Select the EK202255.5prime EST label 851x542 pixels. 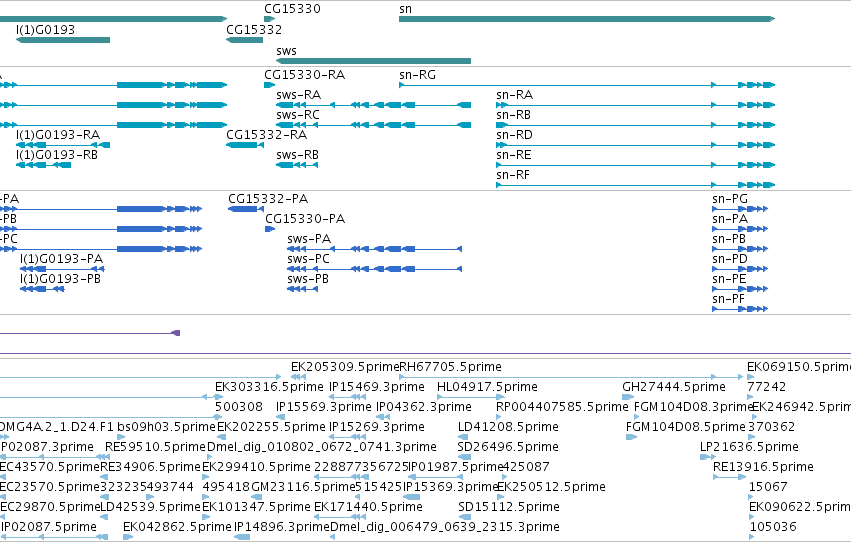click(271, 428)
